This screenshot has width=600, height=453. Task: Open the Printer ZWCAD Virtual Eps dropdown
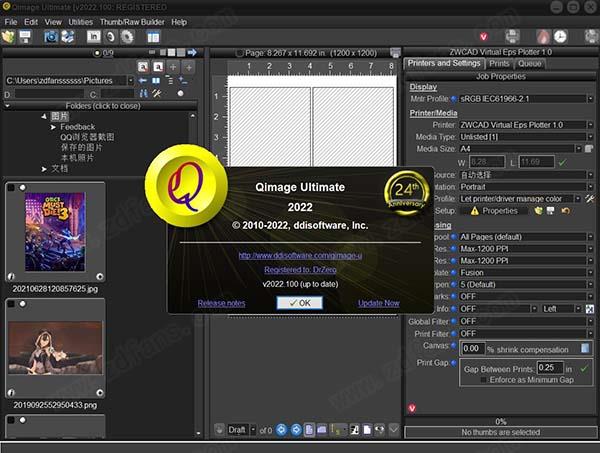tap(590, 125)
